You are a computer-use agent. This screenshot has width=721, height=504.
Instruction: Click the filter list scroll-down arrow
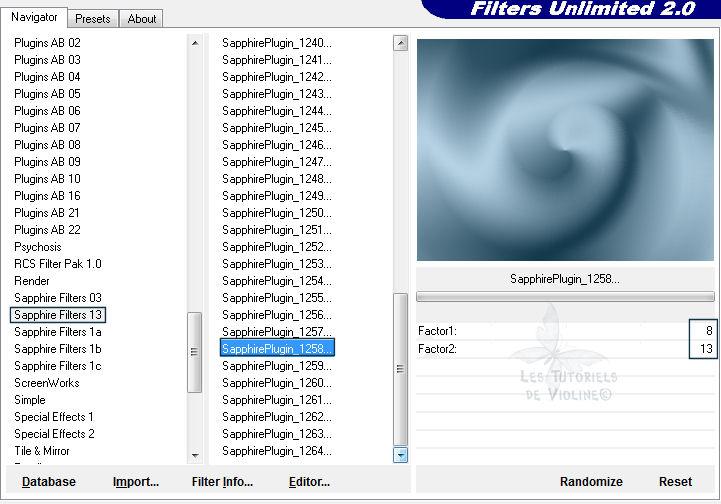(401, 455)
